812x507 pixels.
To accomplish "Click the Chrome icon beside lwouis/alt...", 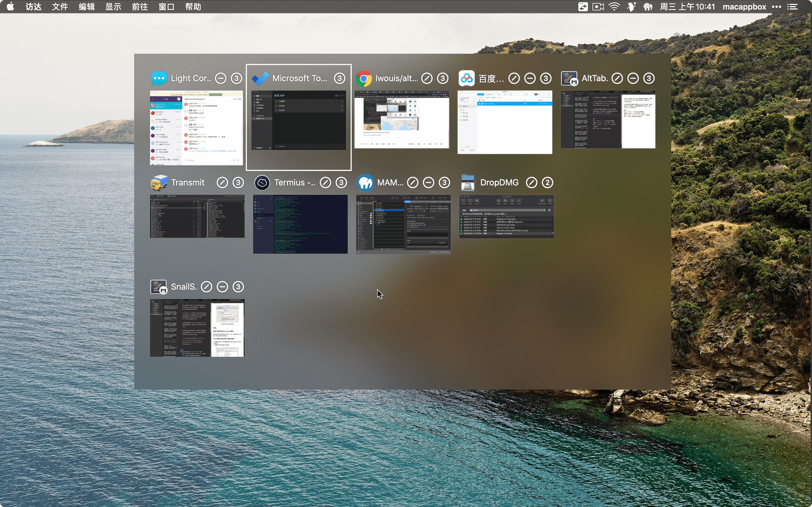I will (x=364, y=78).
